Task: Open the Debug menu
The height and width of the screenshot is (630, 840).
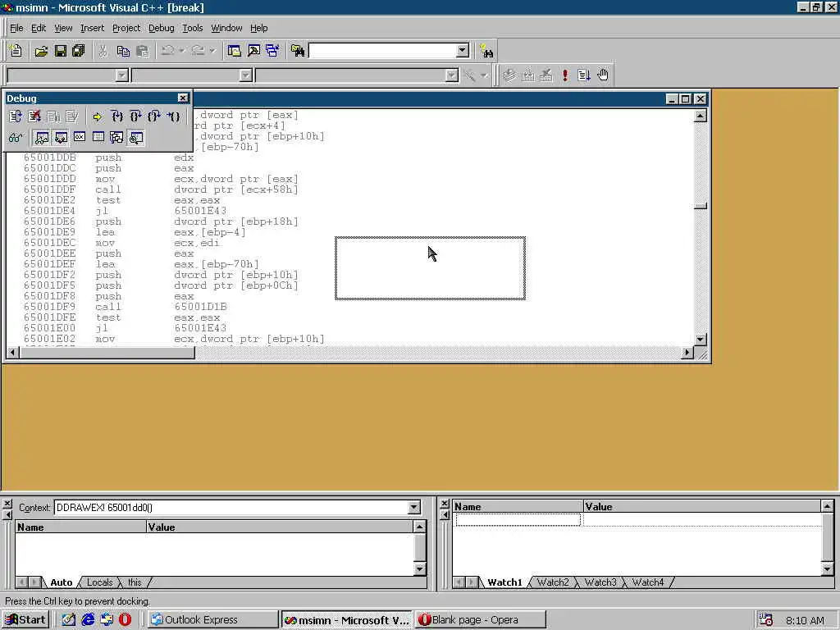Action: (162, 28)
